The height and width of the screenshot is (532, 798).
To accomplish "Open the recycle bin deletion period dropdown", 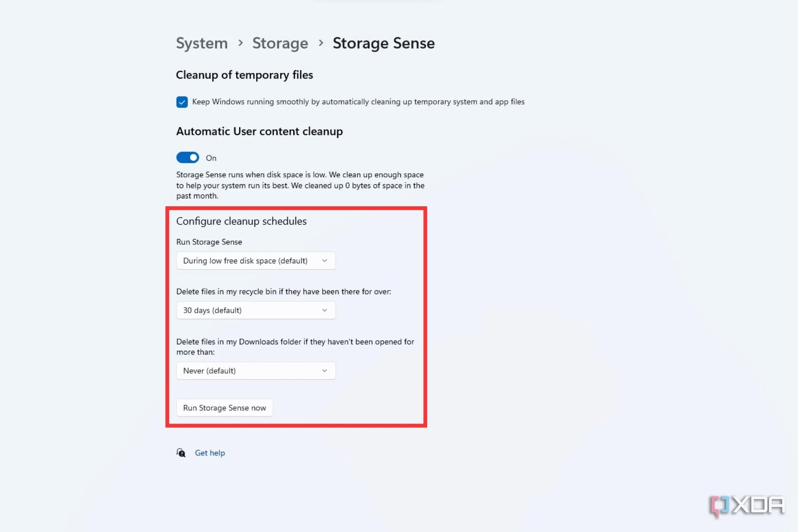I will coord(256,310).
